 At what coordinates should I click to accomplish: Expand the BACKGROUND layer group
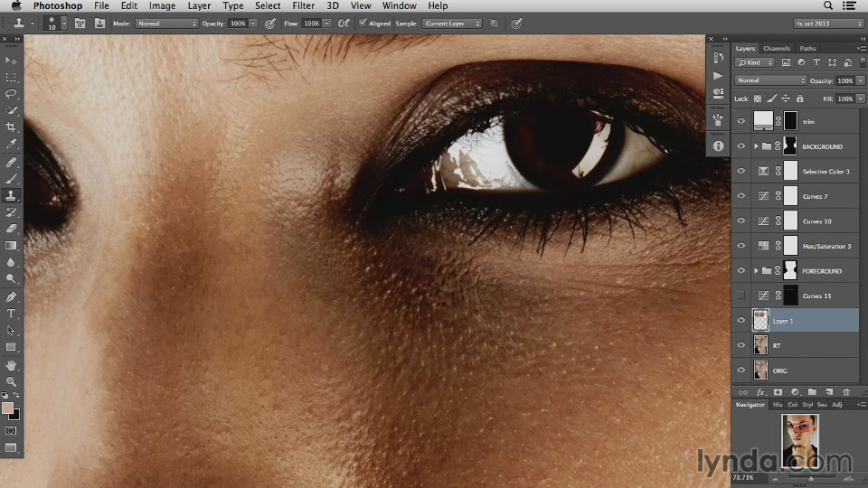(756, 146)
